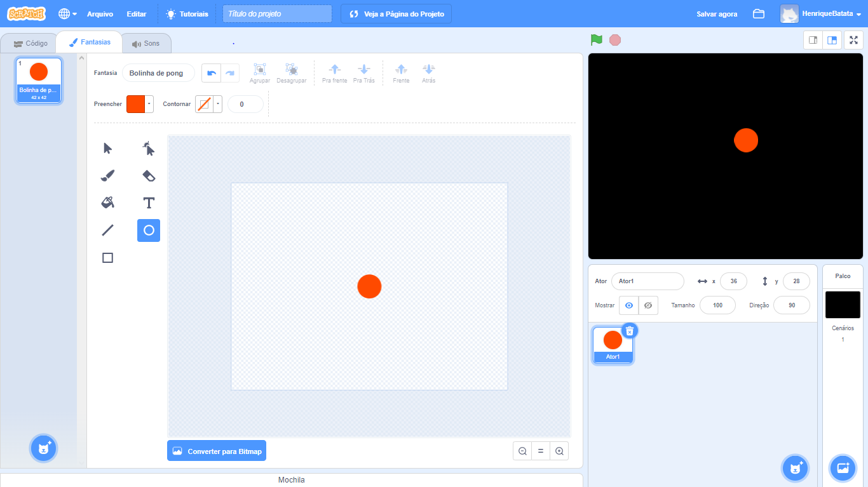Switch to the Fantasias tab
The width and height of the screenshot is (868, 487).
90,42
